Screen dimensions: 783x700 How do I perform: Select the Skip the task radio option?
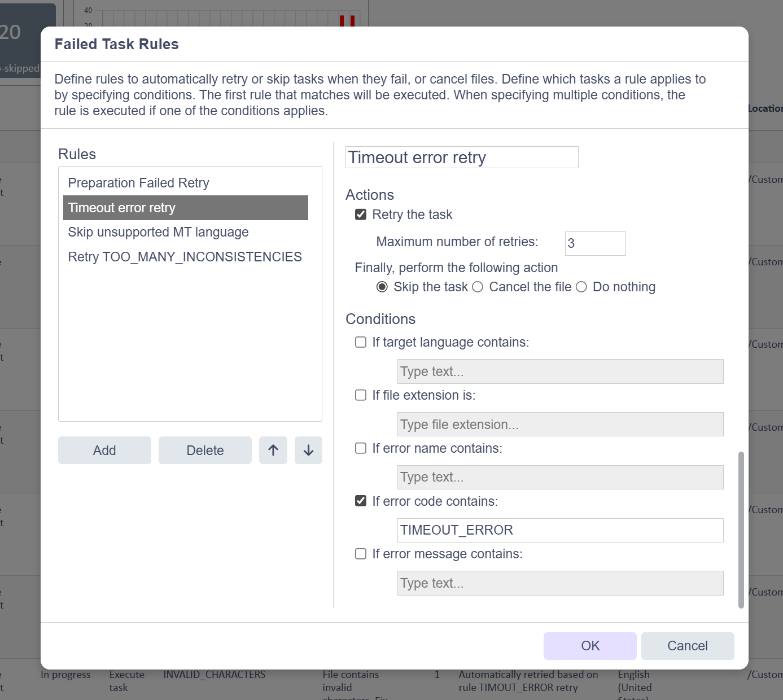click(x=382, y=287)
